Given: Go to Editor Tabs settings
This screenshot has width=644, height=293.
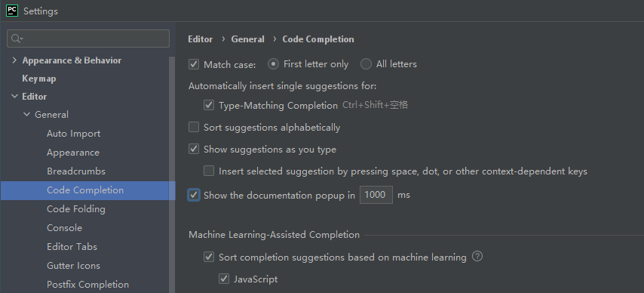Looking at the screenshot, I should (x=72, y=246).
